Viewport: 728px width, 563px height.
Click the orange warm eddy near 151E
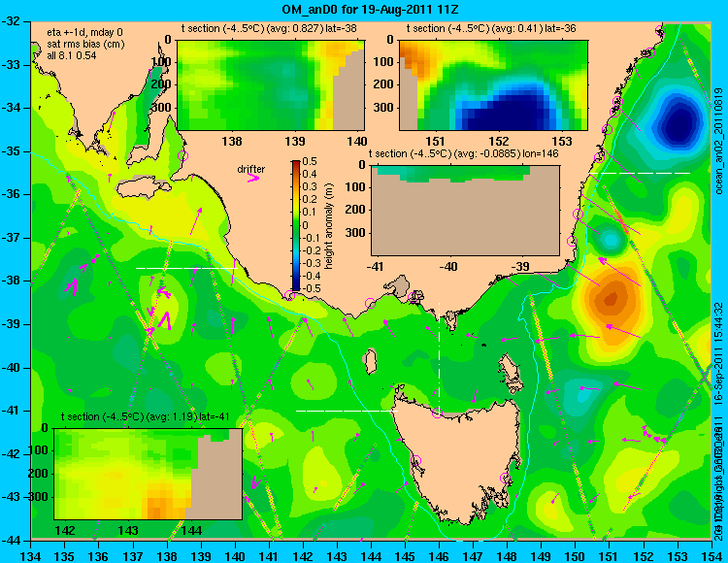(611, 299)
